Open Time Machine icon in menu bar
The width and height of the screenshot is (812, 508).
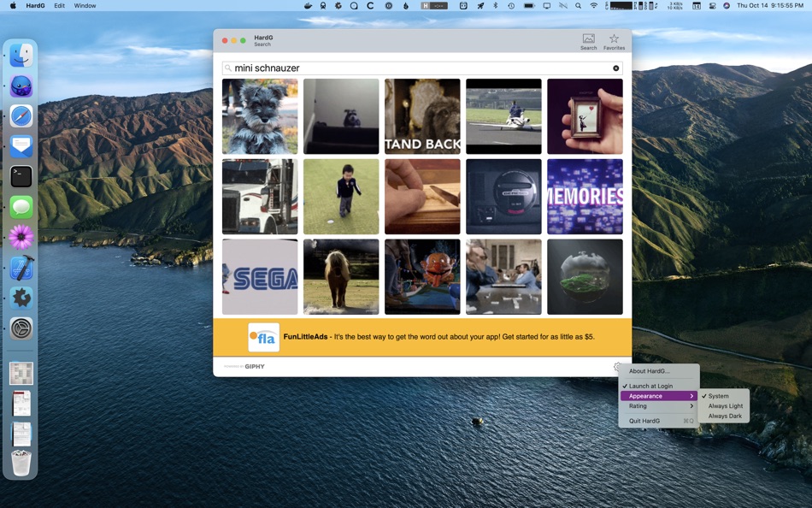[x=511, y=6]
